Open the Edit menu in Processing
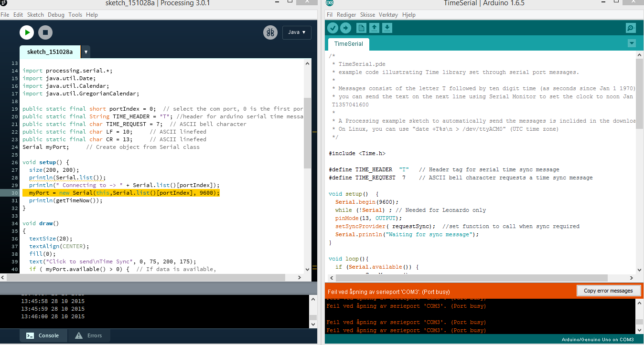 pos(18,15)
